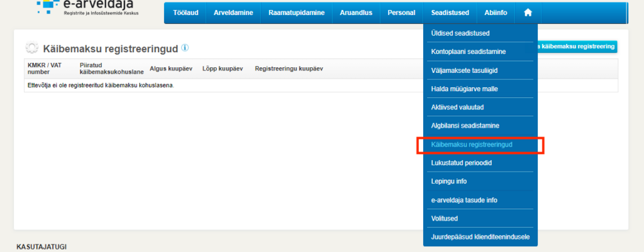The height and width of the screenshot is (252, 644).
Task: Open the Aruandlus menu
Action: tap(357, 13)
